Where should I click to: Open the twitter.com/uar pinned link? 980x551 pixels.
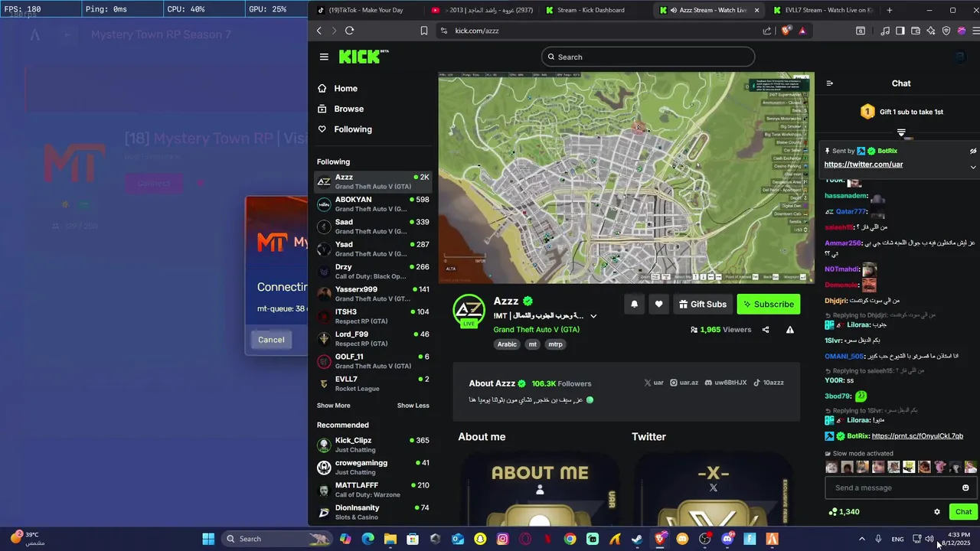(864, 165)
